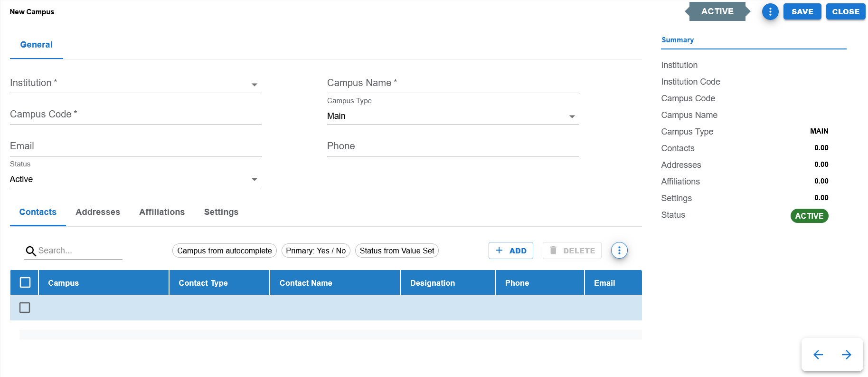Go to the next record arrow
Image resolution: width=868 pixels, height=377 pixels.
point(846,355)
